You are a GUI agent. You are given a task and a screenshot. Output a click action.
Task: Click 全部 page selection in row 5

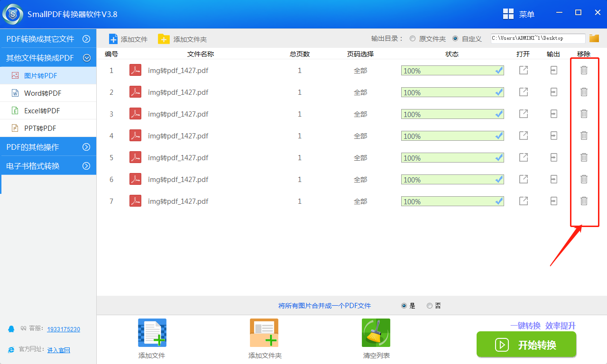click(360, 158)
